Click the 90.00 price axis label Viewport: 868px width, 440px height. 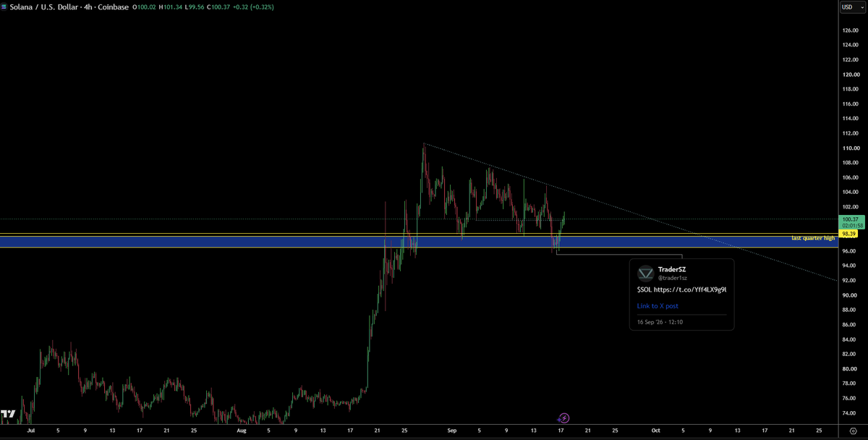coord(850,295)
